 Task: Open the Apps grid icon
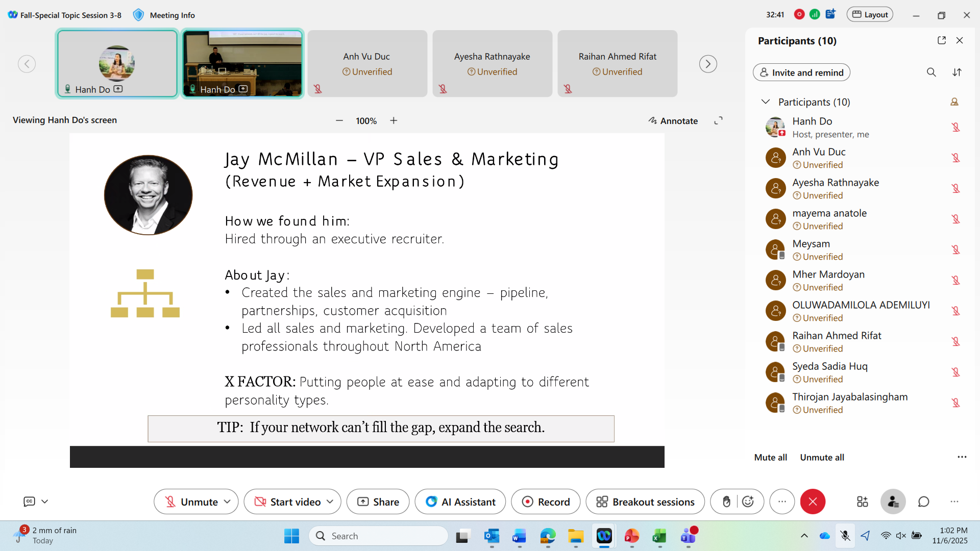click(x=862, y=502)
